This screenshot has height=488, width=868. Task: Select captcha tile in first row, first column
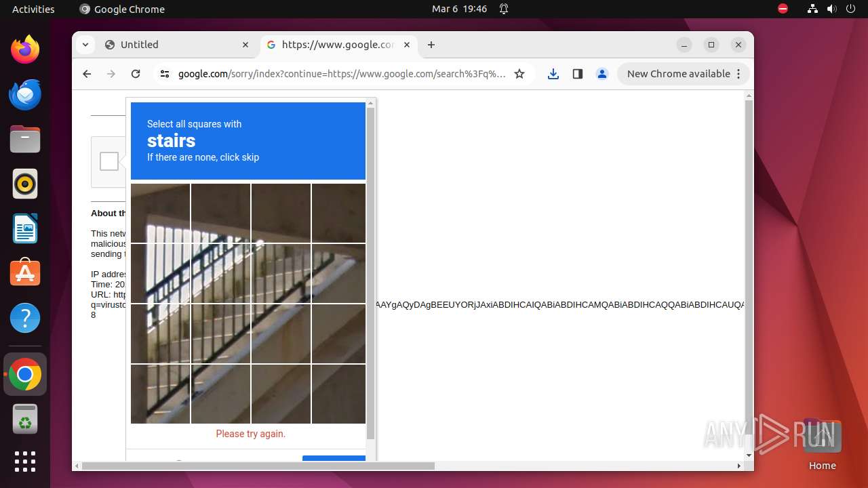point(161,213)
